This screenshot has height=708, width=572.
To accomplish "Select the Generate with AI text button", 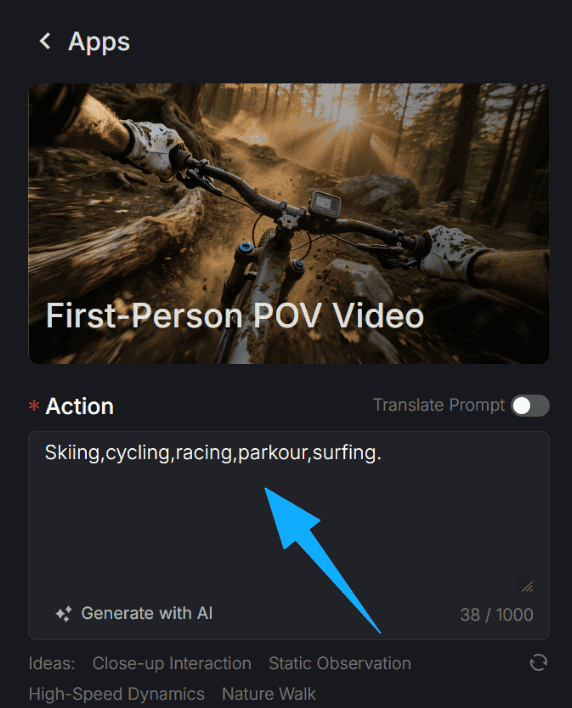I will tap(147, 613).
